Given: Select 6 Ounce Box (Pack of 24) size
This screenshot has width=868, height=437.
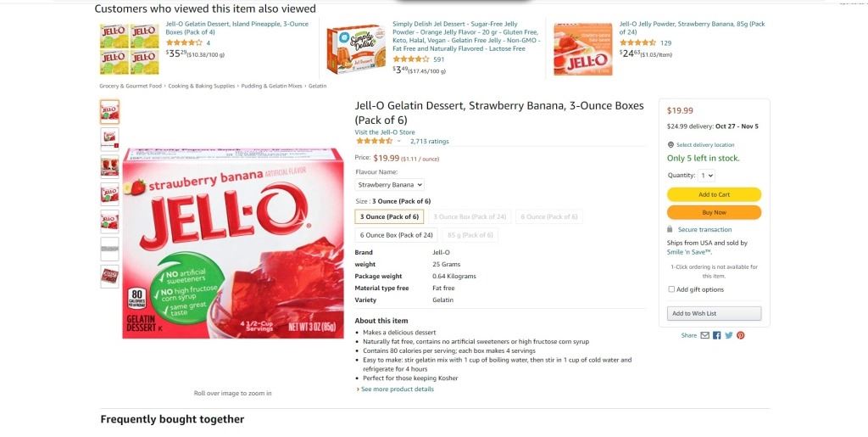Looking at the screenshot, I should pyautogui.click(x=397, y=235).
